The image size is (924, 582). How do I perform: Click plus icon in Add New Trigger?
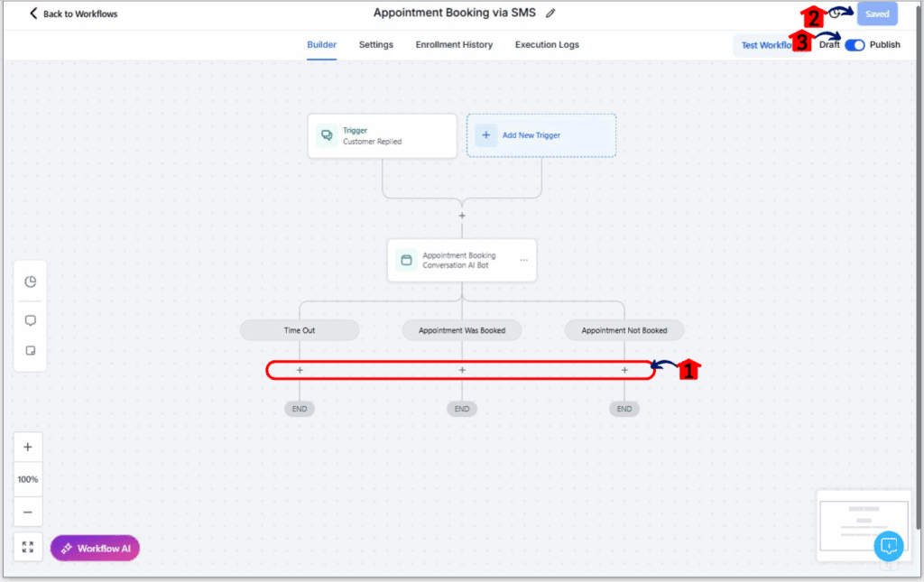(x=486, y=135)
